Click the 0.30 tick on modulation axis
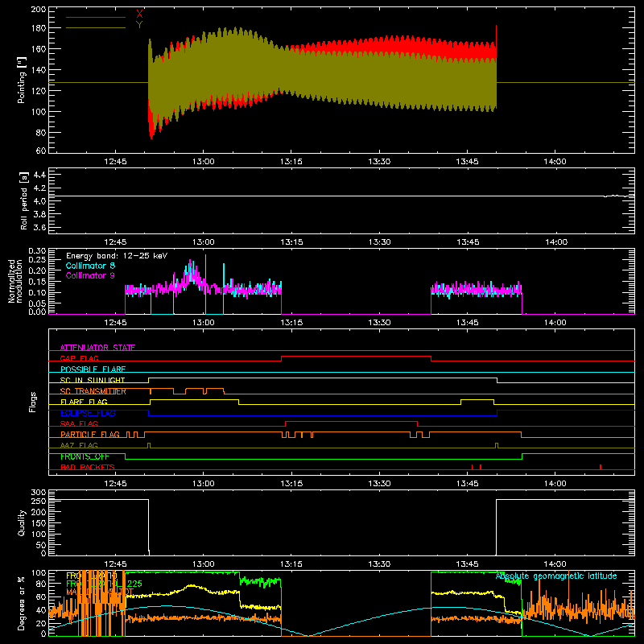This screenshot has width=644, height=644. [x=37, y=251]
